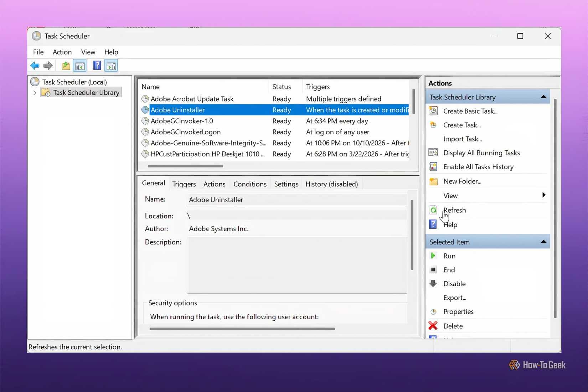Click the Create Task icon
Image resolution: width=588 pixels, height=392 pixels.
(x=433, y=125)
